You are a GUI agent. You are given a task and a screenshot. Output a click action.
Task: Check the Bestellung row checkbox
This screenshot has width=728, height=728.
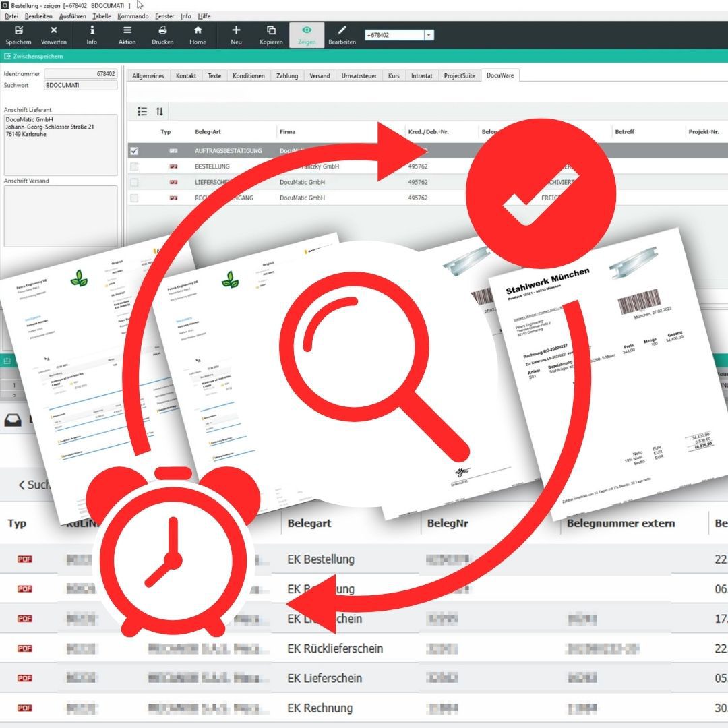(134, 166)
